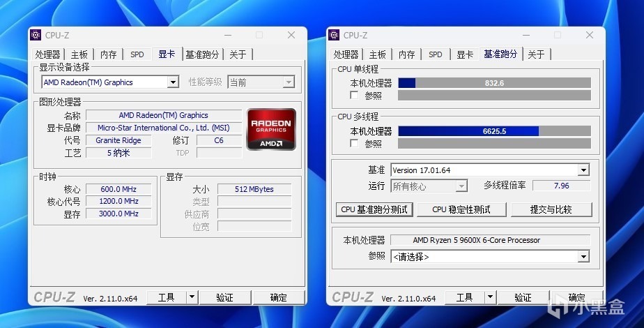Click empty TDP field

coord(219,153)
